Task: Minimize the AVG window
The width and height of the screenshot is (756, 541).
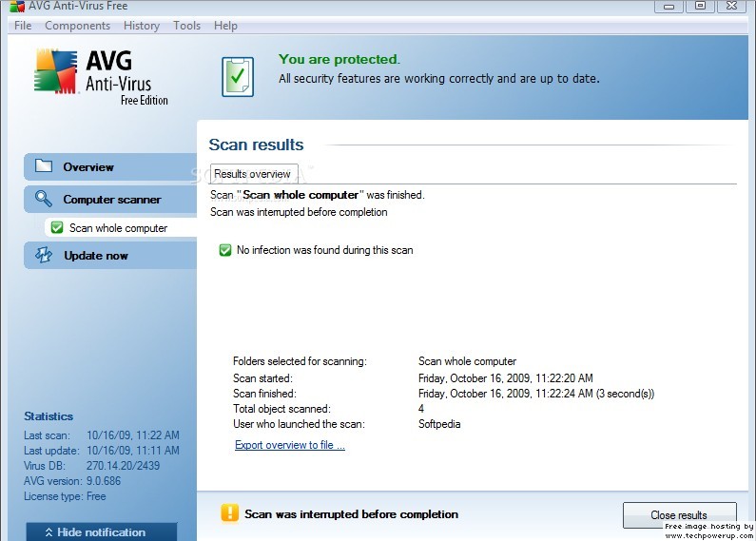Action: click(669, 7)
